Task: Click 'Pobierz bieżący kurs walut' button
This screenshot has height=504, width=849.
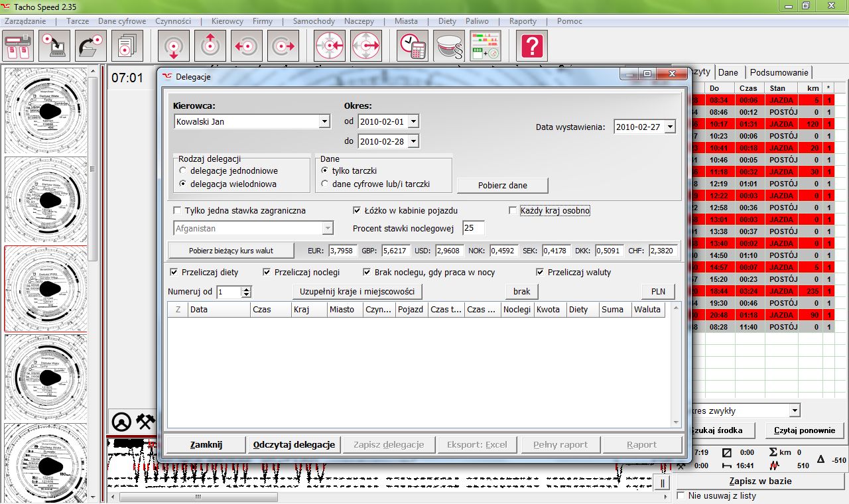Action: (231, 251)
